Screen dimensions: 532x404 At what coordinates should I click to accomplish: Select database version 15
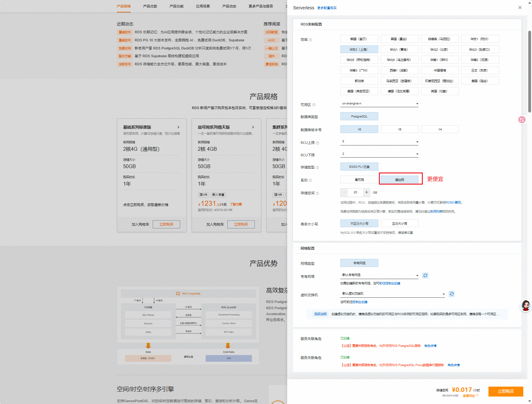point(399,129)
